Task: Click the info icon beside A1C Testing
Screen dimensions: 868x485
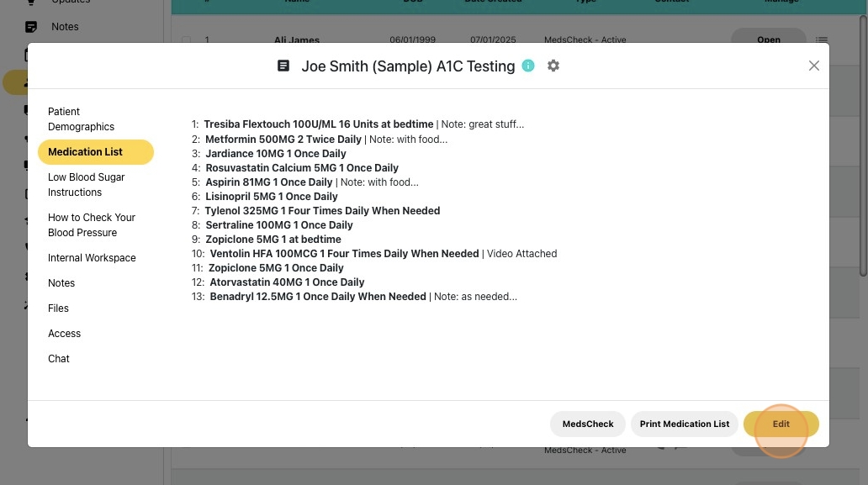Action: click(528, 66)
